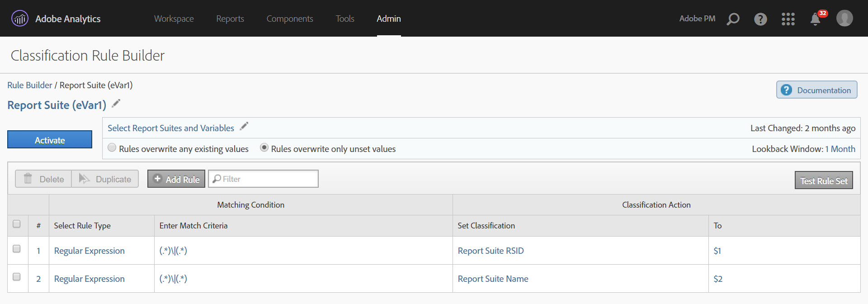Toggle the select-all rules header checkbox
The height and width of the screenshot is (304, 868).
pyautogui.click(x=17, y=224)
